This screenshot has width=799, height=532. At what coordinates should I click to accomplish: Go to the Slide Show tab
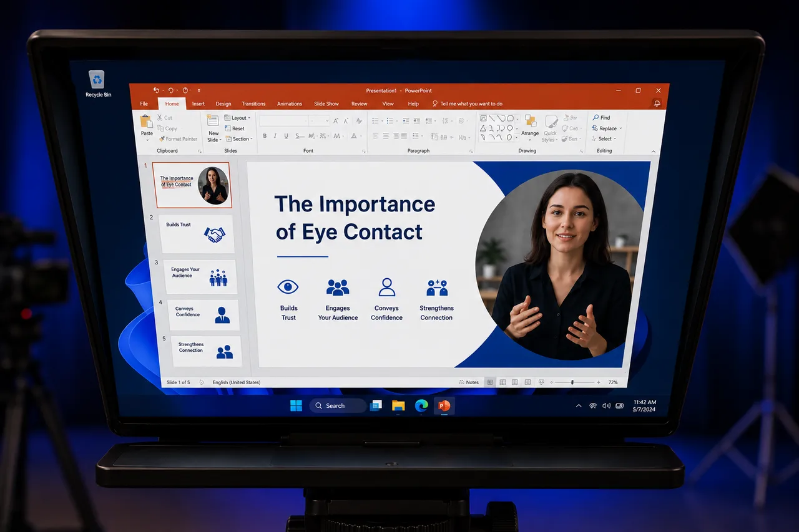(326, 104)
